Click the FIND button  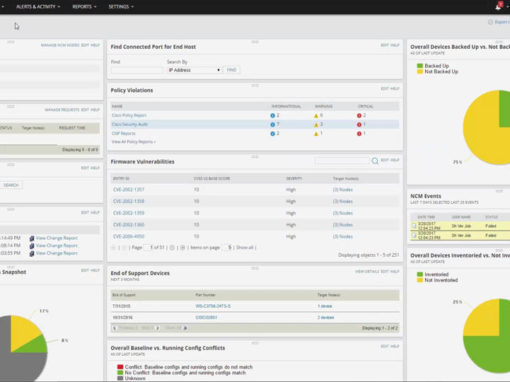point(231,70)
